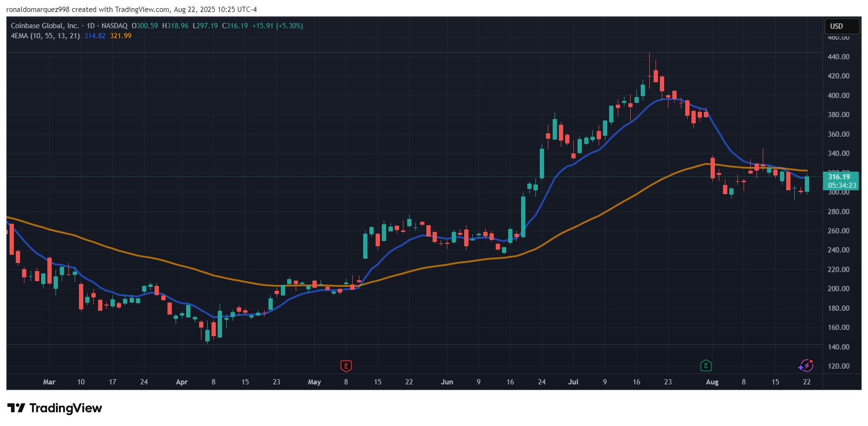
Task: Click the TradingView logo at the bottom
Action: click(55, 408)
